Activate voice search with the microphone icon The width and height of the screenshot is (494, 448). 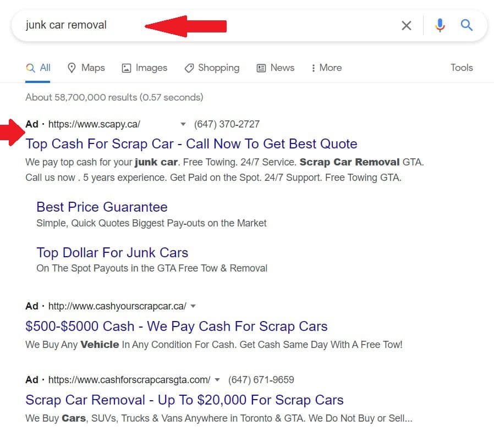click(440, 25)
